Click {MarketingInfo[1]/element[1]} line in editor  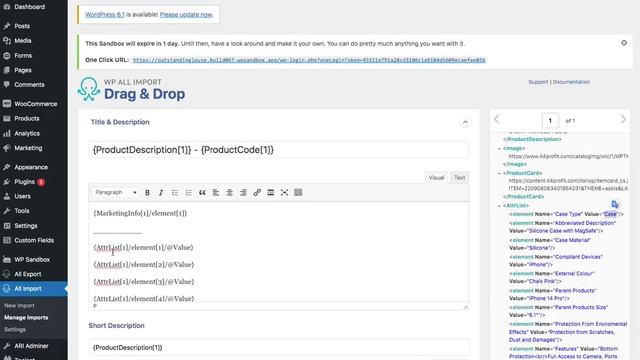point(140,213)
